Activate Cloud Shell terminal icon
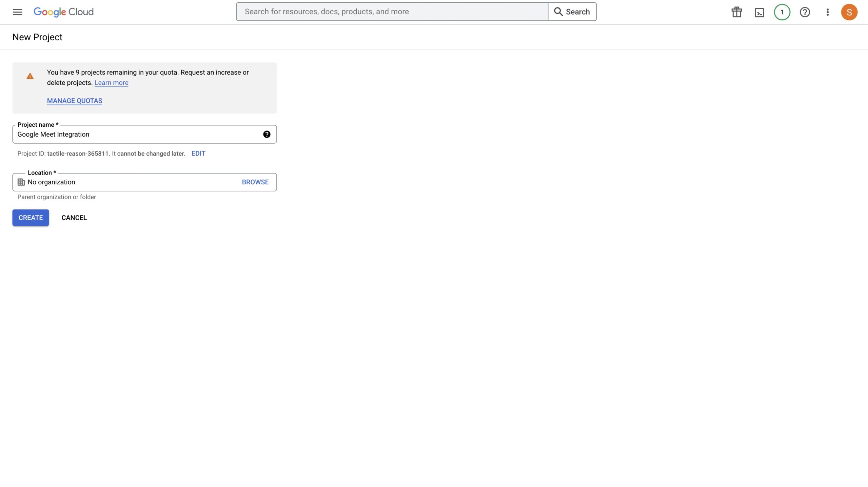The image size is (868, 487). click(x=759, y=13)
